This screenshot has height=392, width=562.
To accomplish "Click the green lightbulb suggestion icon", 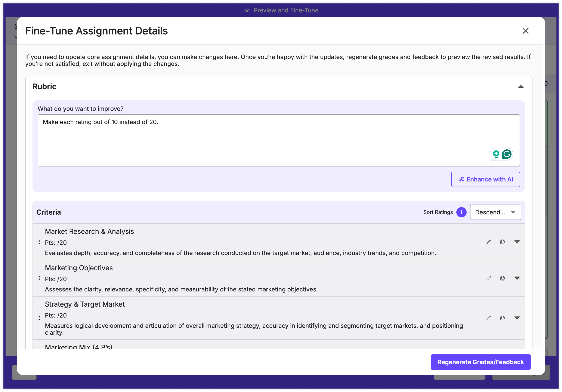I will (496, 154).
